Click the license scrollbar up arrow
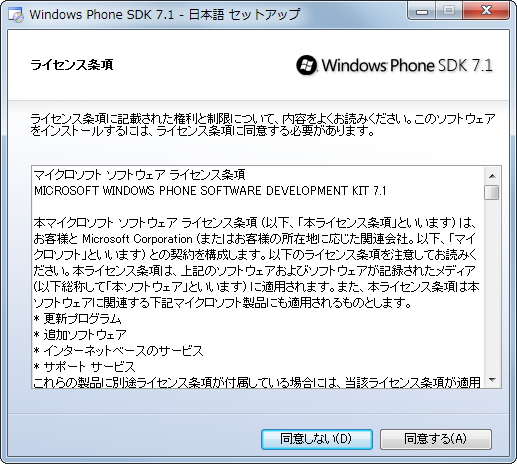Screen dimensions: 517x464 (492, 176)
